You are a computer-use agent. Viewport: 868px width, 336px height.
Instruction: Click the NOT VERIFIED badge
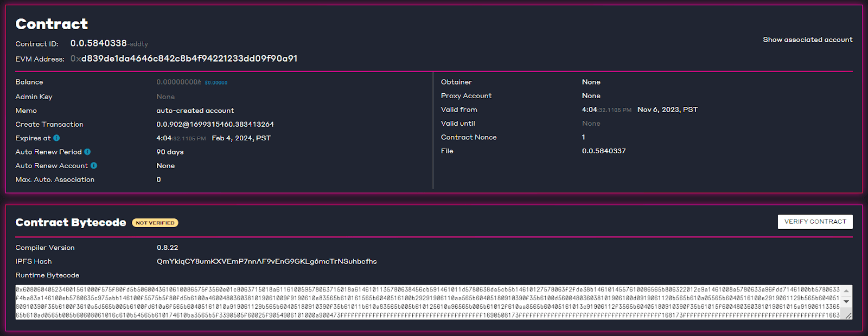[x=155, y=223]
